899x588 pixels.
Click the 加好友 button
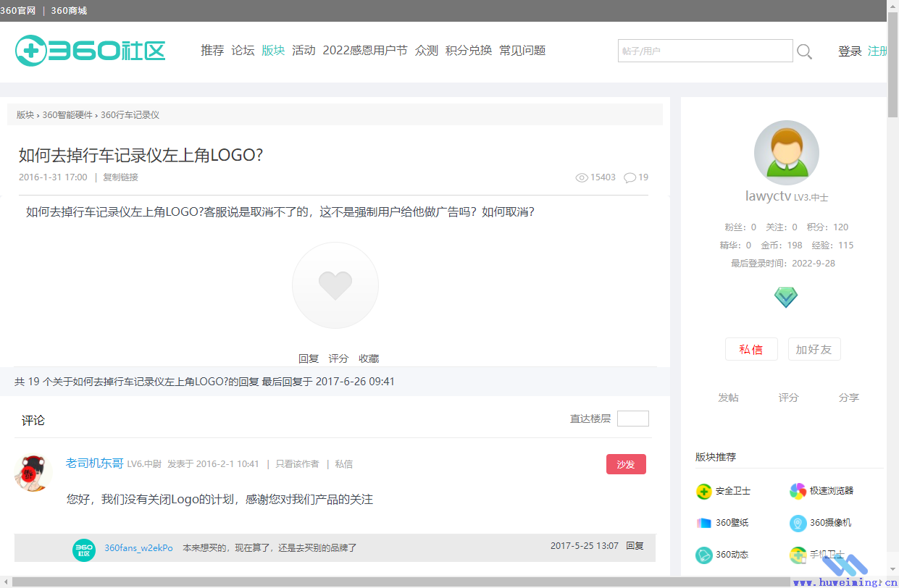814,349
